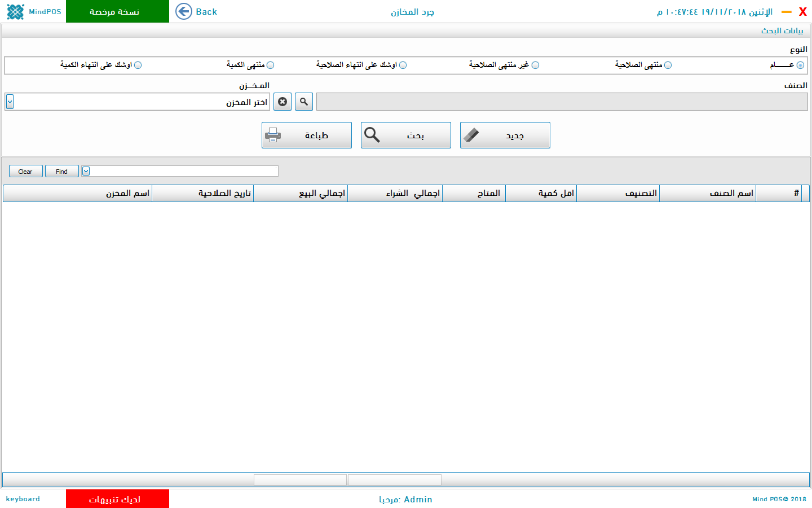Image resolution: width=812 pixels, height=508 pixels.
Task: Click the keyboard link
Action: click(23, 499)
